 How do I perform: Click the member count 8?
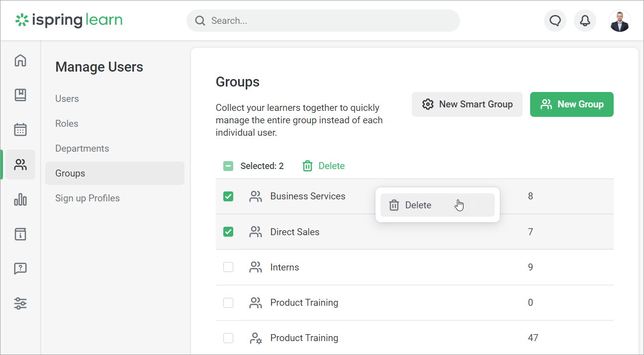[x=531, y=196]
